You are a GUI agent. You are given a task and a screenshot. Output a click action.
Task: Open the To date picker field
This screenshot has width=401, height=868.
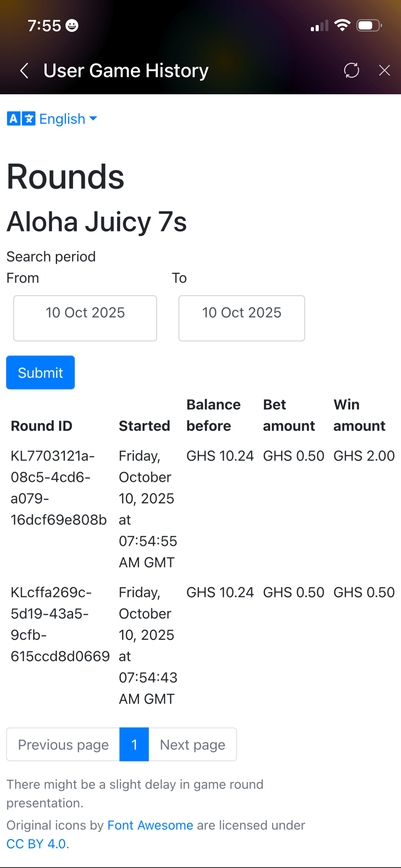pos(241,318)
